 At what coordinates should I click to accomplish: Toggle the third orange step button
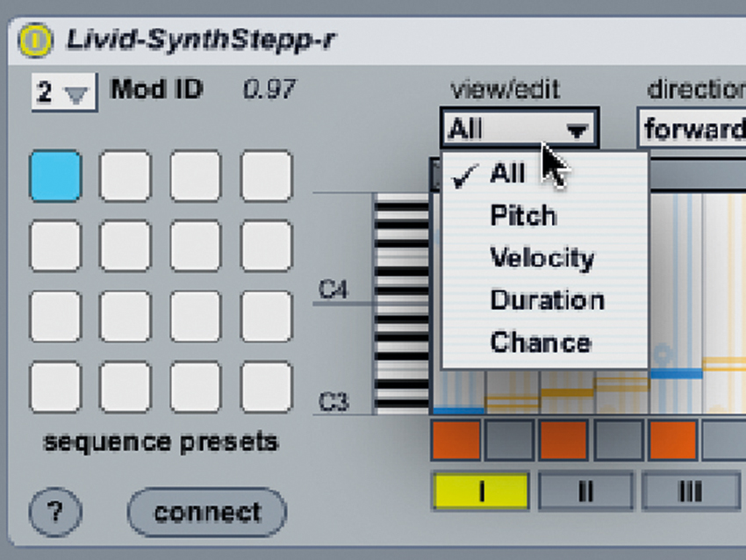pyautogui.click(x=563, y=440)
